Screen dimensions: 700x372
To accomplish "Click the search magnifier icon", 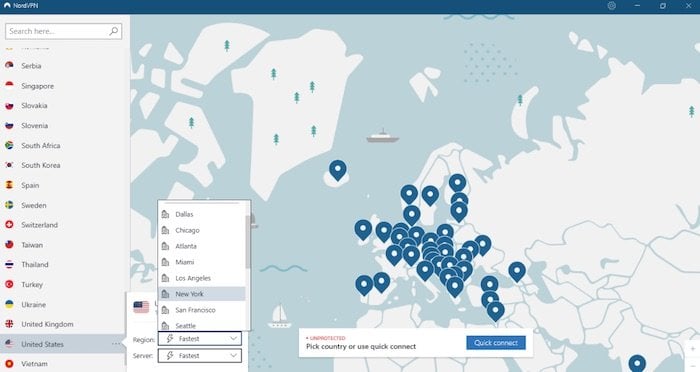I will (x=114, y=31).
